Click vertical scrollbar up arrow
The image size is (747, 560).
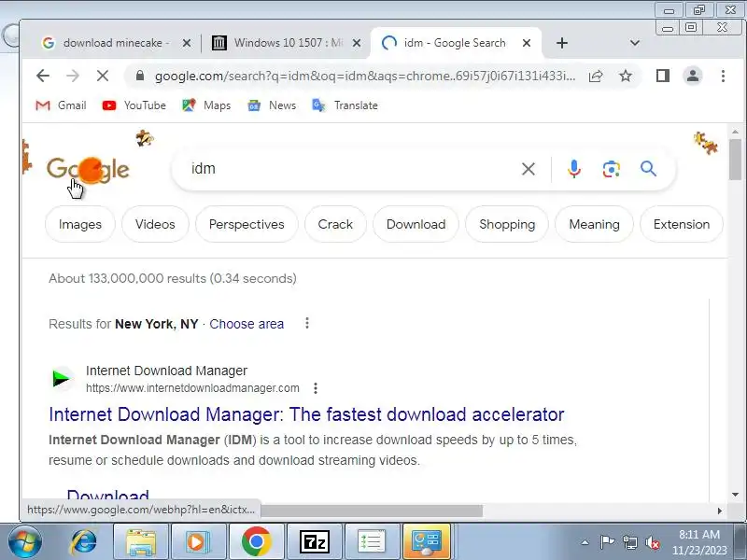click(735, 132)
